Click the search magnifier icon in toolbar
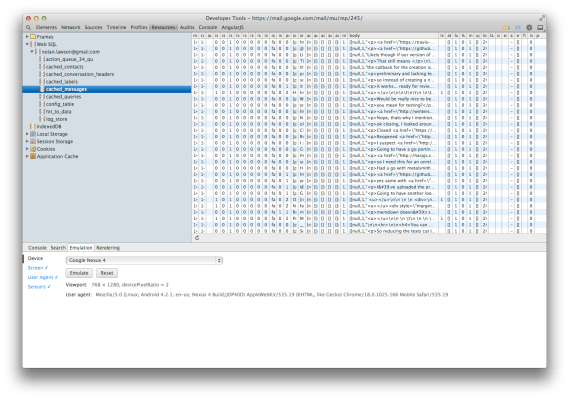The image size is (569, 399). (28, 27)
